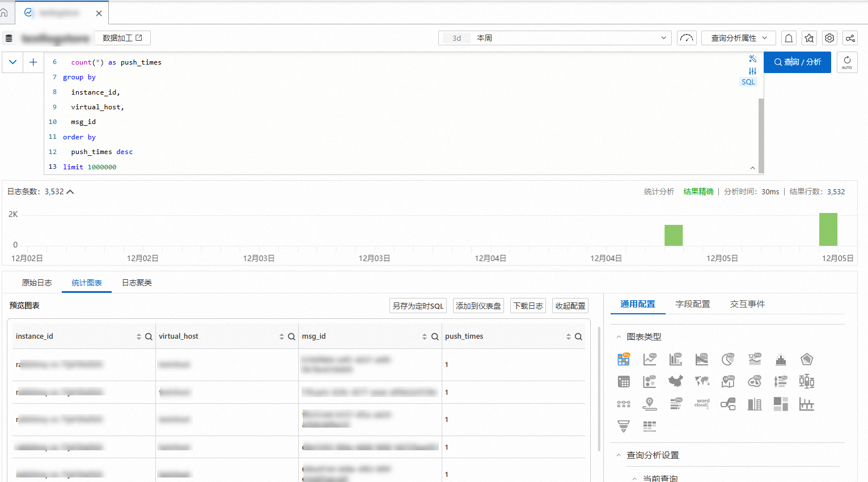Select the Pro table chart type
The image size is (868, 482).
click(x=624, y=359)
